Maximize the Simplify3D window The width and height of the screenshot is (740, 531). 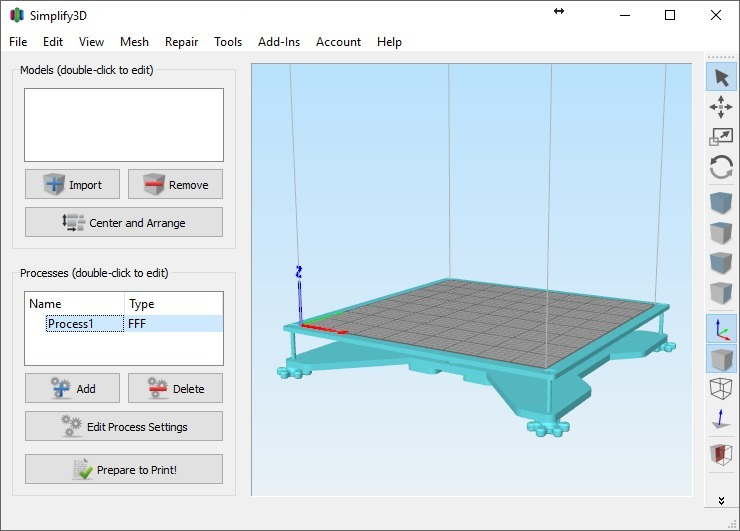coord(670,15)
